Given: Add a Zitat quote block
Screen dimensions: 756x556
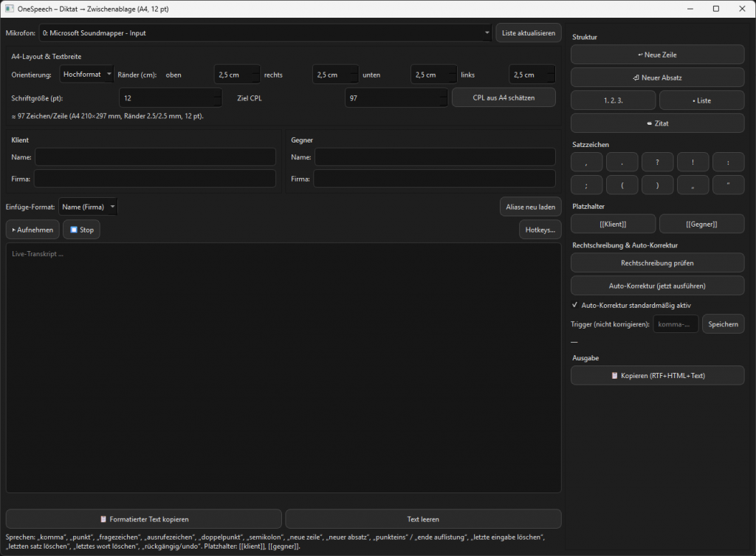Looking at the screenshot, I should 657,123.
